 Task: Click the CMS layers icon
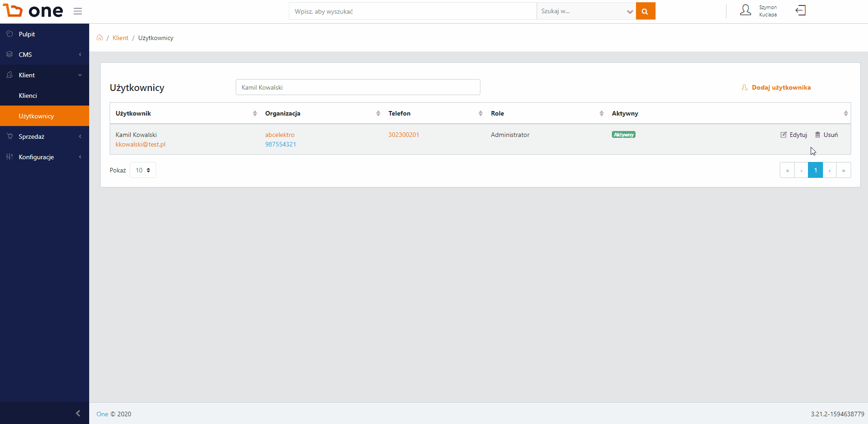click(x=10, y=55)
